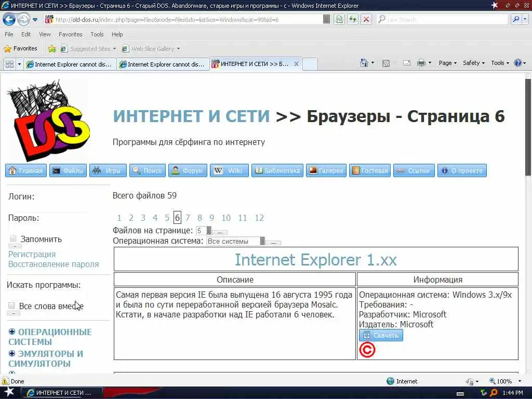Click the browser Forward arrow button
Screen dimensions: 532x399
pyautogui.click(x=23, y=20)
